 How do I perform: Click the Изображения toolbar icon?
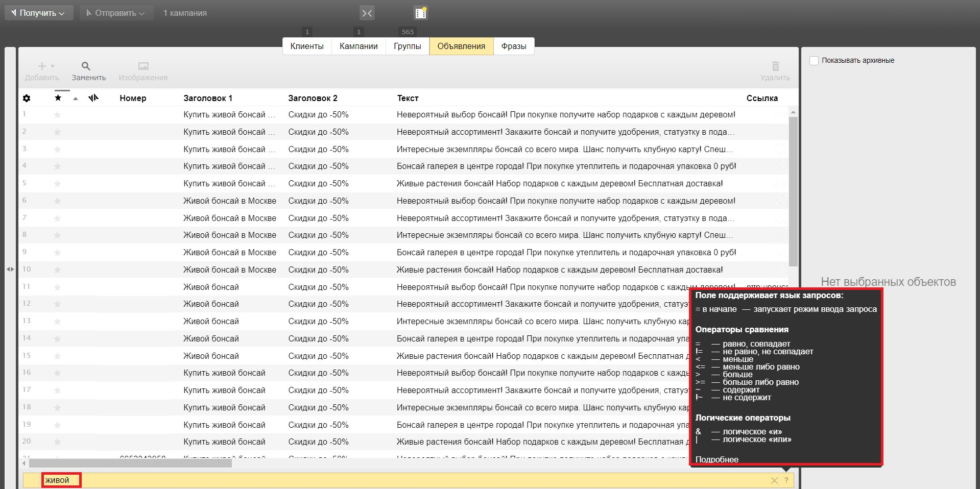pos(143,66)
